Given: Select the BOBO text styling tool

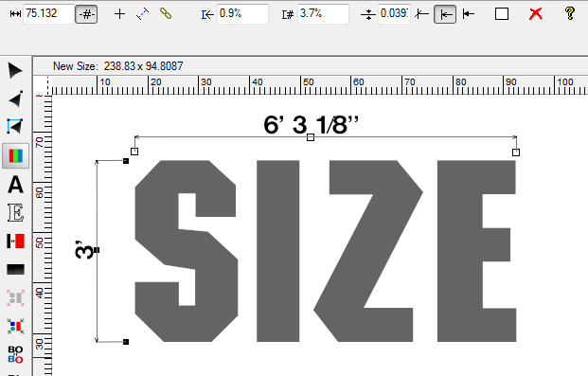Looking at the screenshot, I should (15, 354).
